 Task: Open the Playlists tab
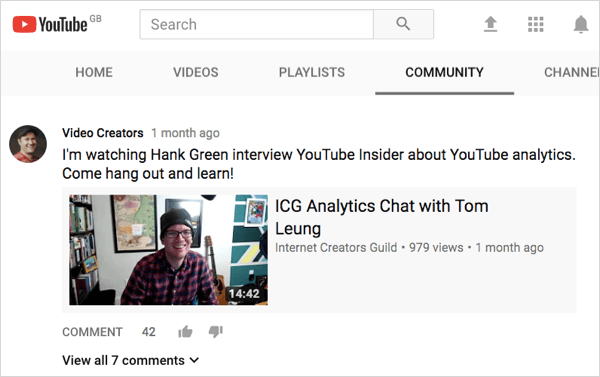[x=311, y=72]
